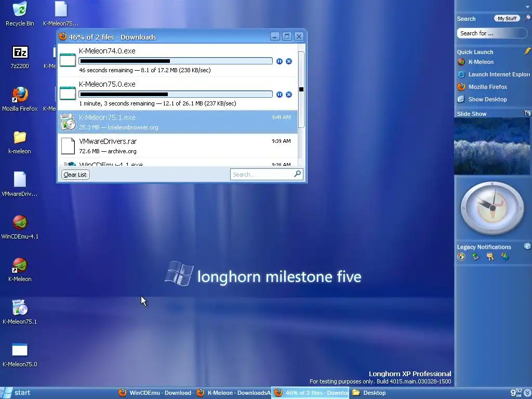
Task: Click the Slide Show tile header icon
Action: pyautogui.click(x=527, y=113)
